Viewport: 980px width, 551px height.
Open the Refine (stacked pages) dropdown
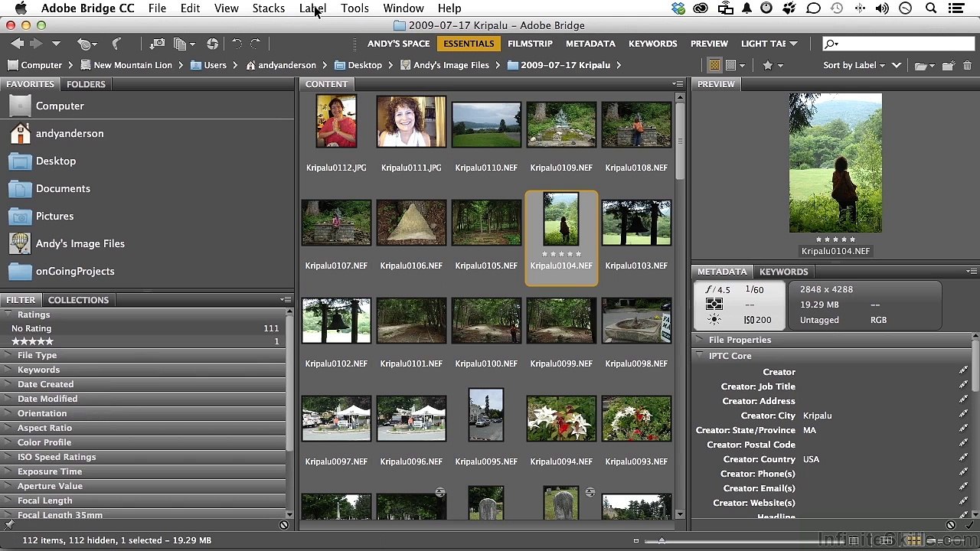[184, 44]
